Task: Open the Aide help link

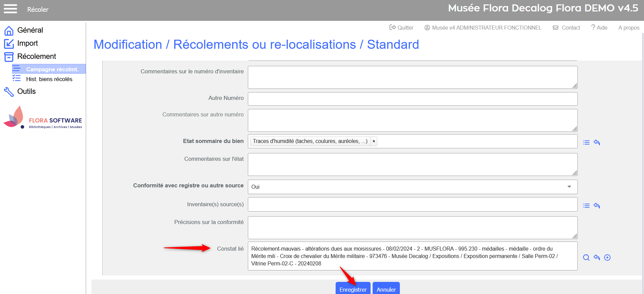Action: click(x=599, y=28)
